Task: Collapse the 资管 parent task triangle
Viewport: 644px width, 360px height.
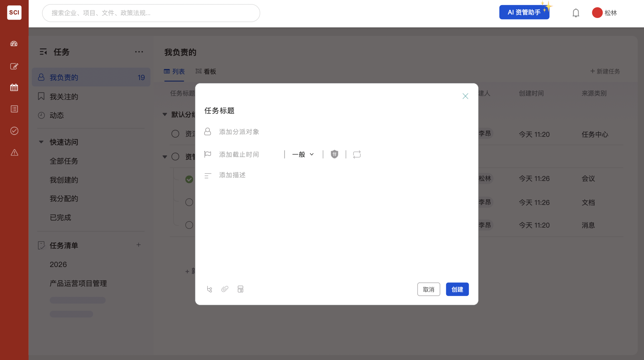Action: (165, 157)
